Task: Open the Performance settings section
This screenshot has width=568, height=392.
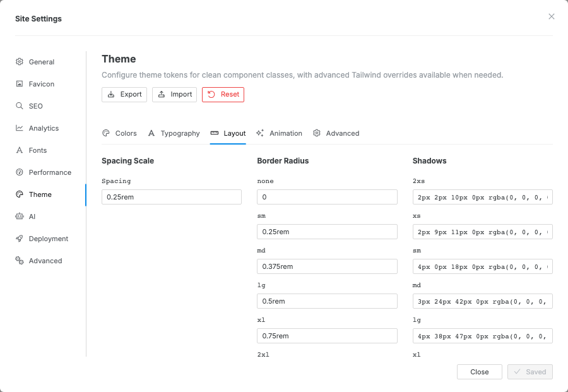Action: point(50,172)
